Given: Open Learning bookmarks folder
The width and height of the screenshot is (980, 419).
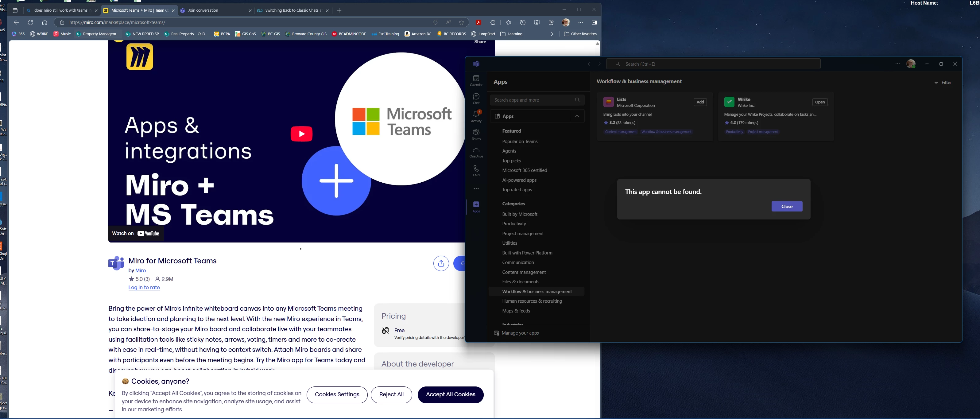Looking at the screenshot, I should point(511,34).
